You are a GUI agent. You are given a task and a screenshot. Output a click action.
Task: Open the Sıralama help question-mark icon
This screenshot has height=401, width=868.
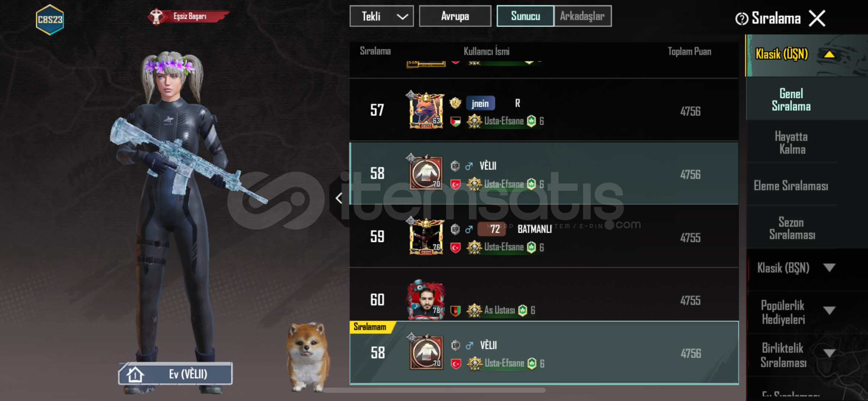coord(742,19)
